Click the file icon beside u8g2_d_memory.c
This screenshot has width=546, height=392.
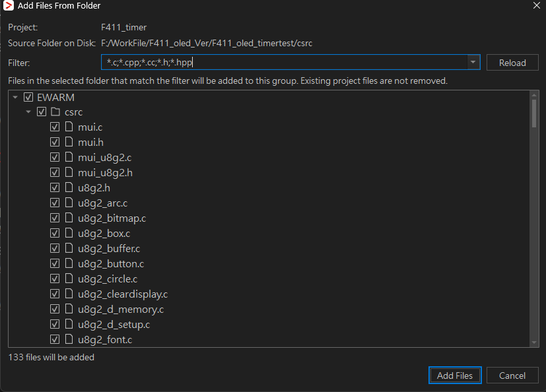(x=69, y=309)
